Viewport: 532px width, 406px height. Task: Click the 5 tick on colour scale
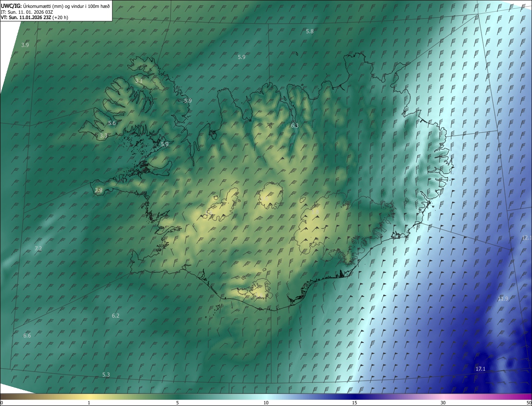[177, 403]
